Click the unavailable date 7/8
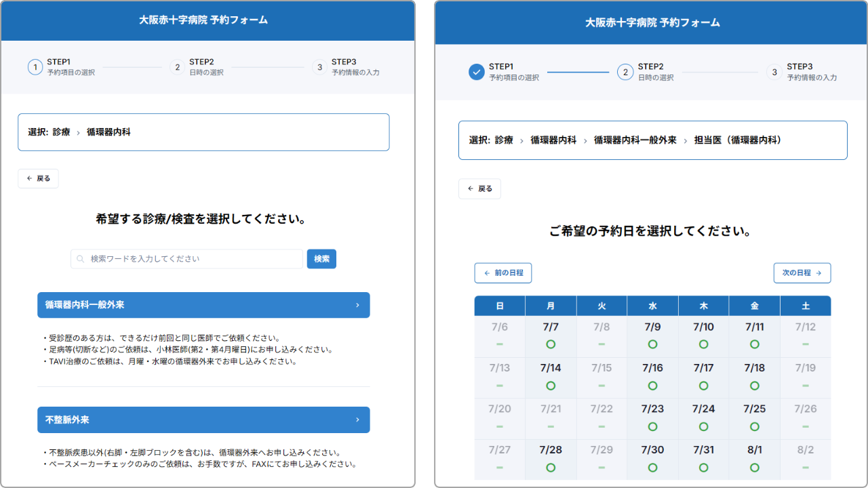 coord(601,327)
